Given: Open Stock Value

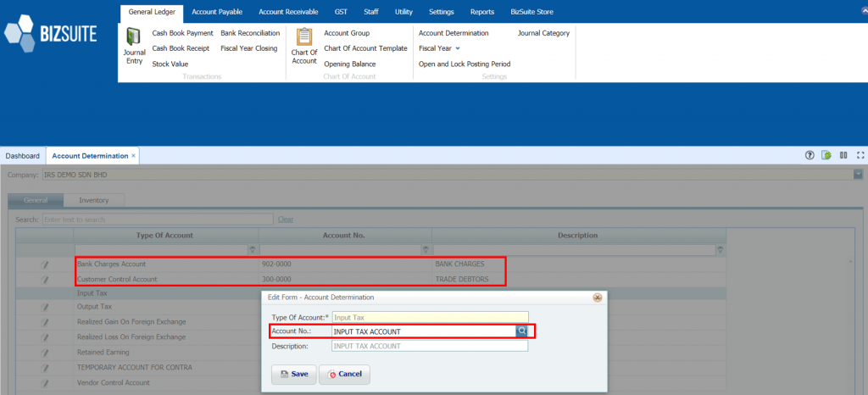Looking at the screenshot, I should pyautogui.click(x=170, y=64).
